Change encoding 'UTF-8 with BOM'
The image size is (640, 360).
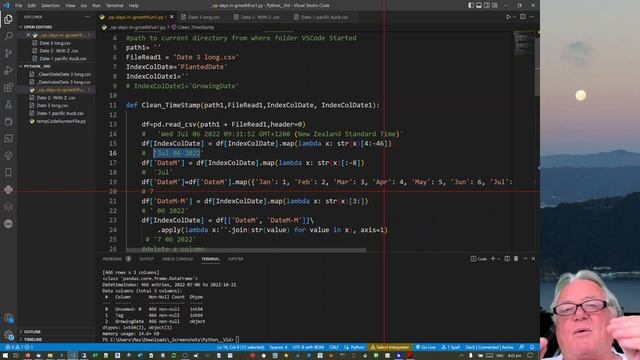308,347
